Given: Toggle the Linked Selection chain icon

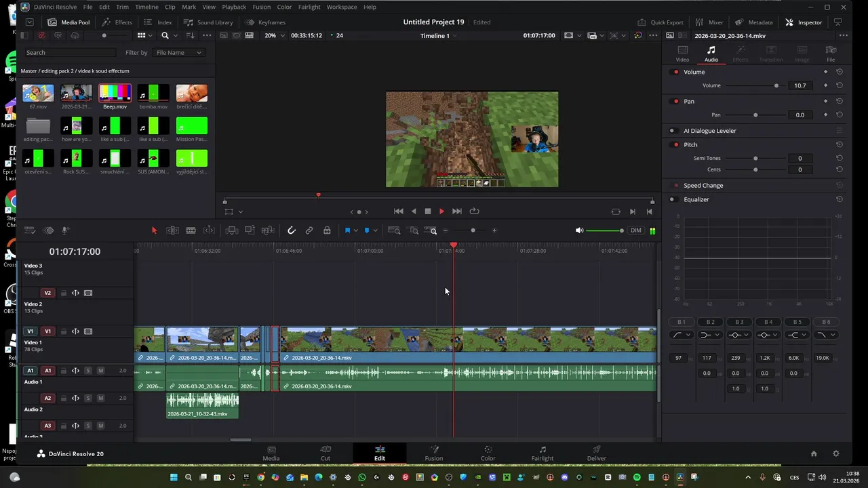Looking at the screenshot, I should (309, 230).
